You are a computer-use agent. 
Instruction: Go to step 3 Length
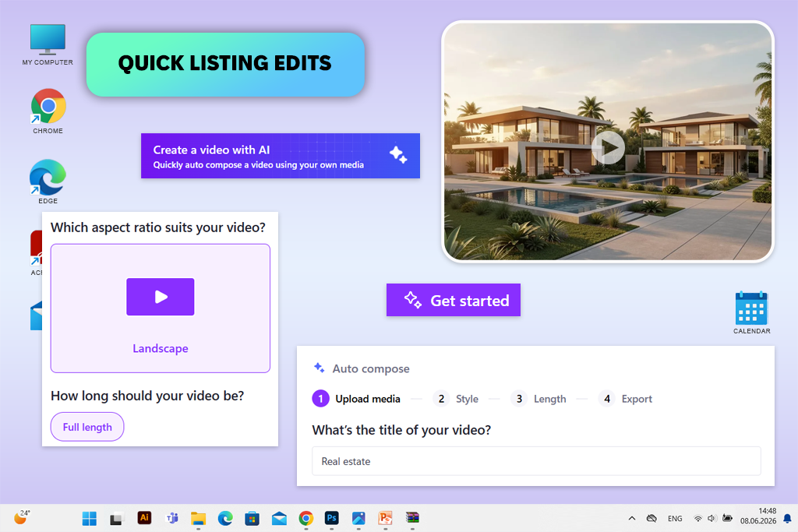(x=538, y=399)
